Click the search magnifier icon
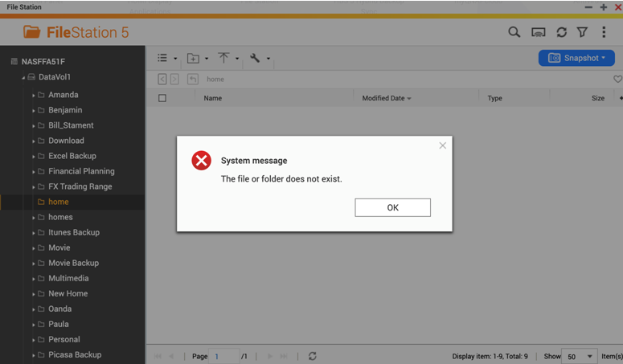 pyautogui.click(x=514, y=32)
